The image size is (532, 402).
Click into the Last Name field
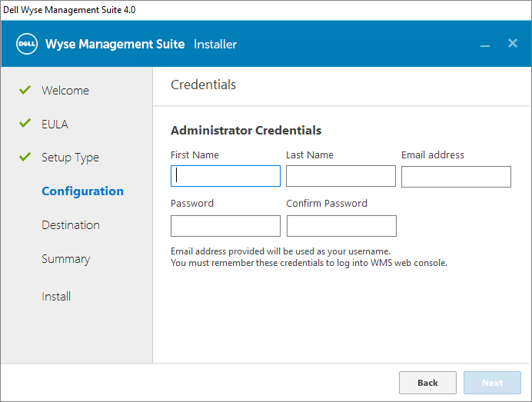pyautogui.click(x=341, y=176)
